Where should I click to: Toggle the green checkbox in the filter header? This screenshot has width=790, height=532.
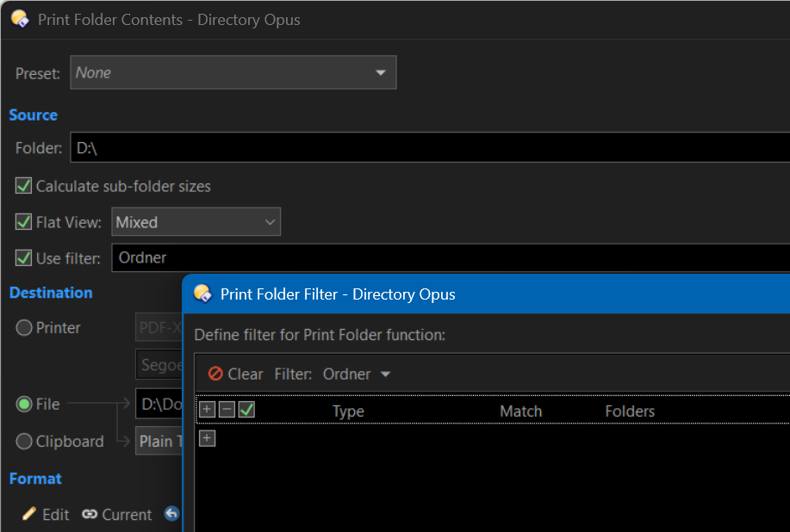point(247,410)
